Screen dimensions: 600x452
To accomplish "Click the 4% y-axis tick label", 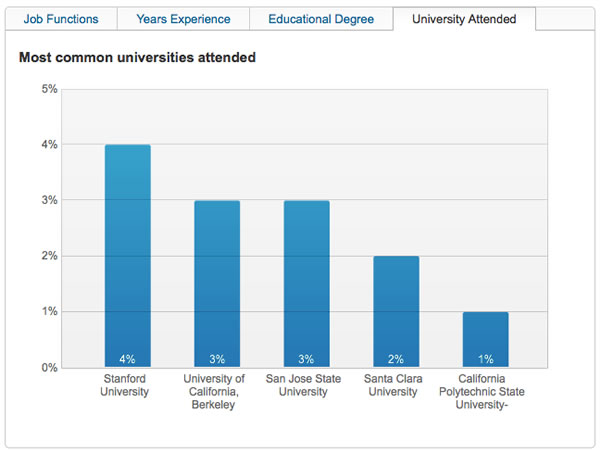I will pos(48,145).
